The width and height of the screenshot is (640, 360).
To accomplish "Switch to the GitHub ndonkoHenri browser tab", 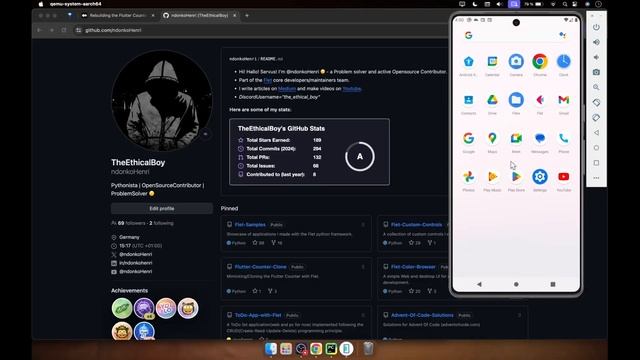I will pos(200,16).
